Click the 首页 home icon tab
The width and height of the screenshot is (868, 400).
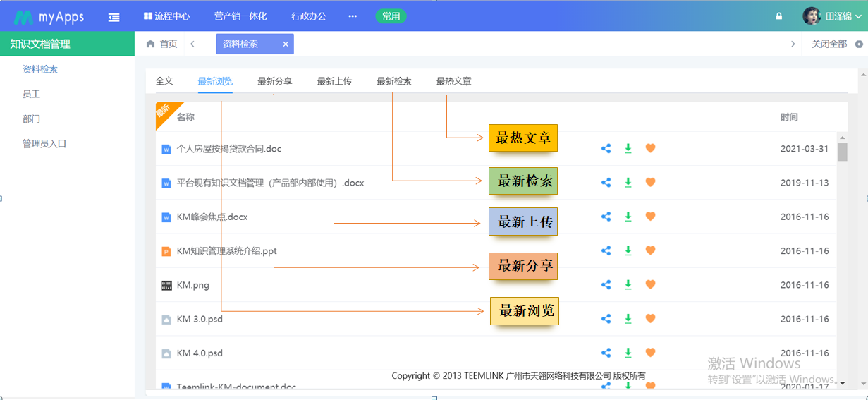coord(161,44)
